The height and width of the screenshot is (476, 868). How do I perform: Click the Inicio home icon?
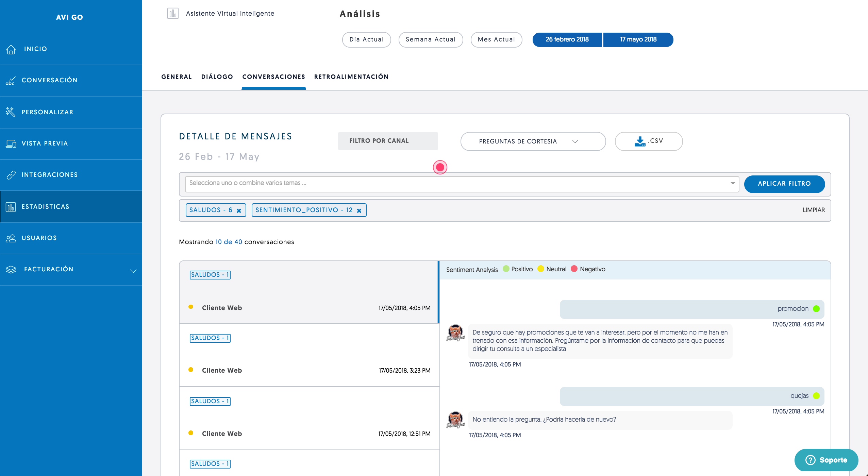(11, 49)
